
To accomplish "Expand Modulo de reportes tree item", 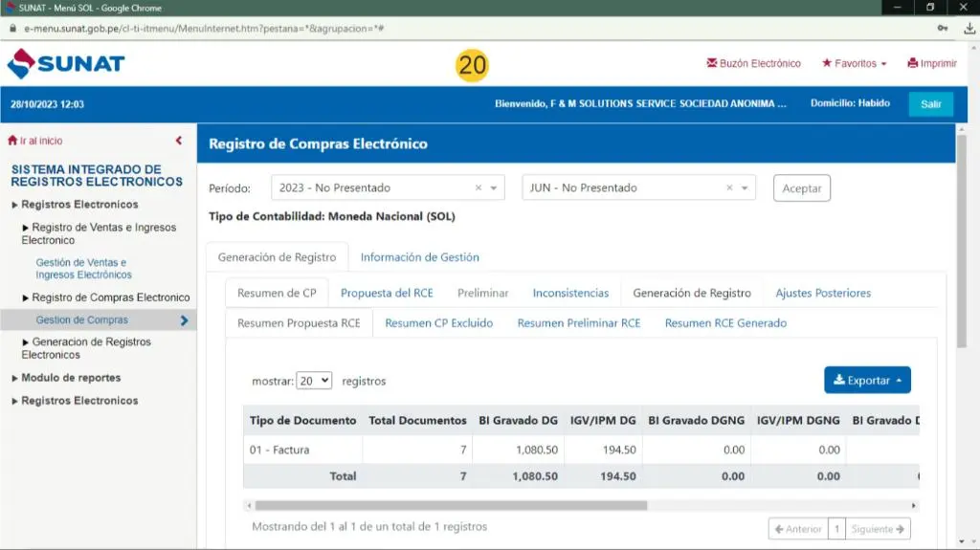I will pyautogui.click(x=71, y=378).
